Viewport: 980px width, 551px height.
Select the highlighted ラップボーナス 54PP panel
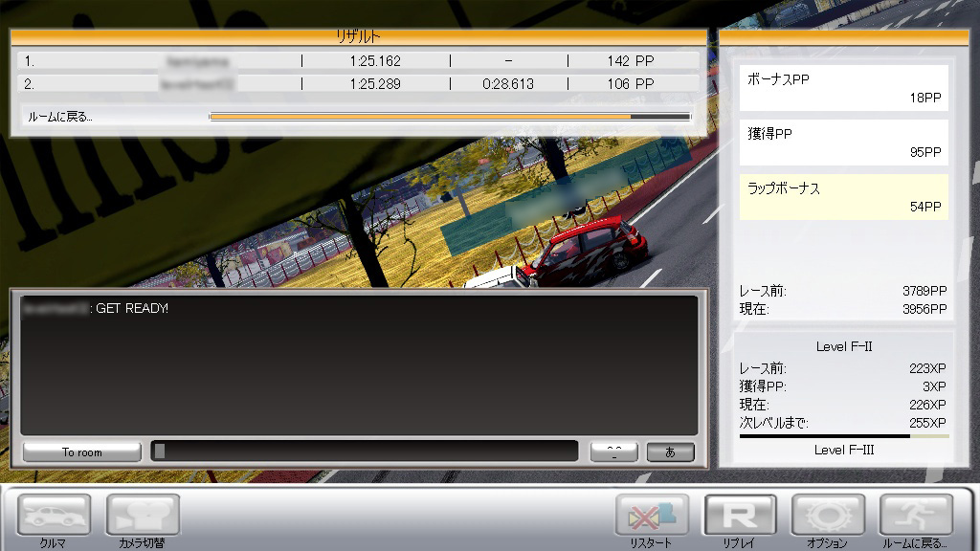pyautogui.click(x=844, y=197)
